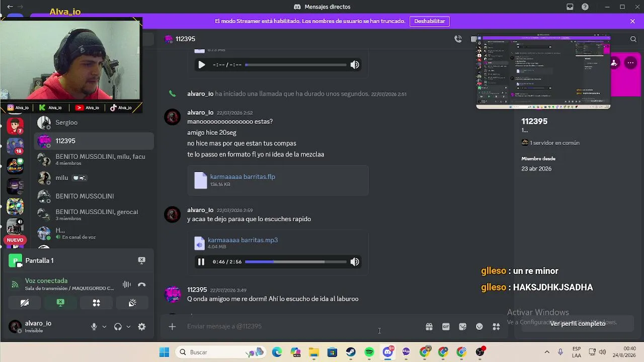This screenshot has width=644, height=362.
Task: Click the NUEVO unread indicator
Action: 15,240
